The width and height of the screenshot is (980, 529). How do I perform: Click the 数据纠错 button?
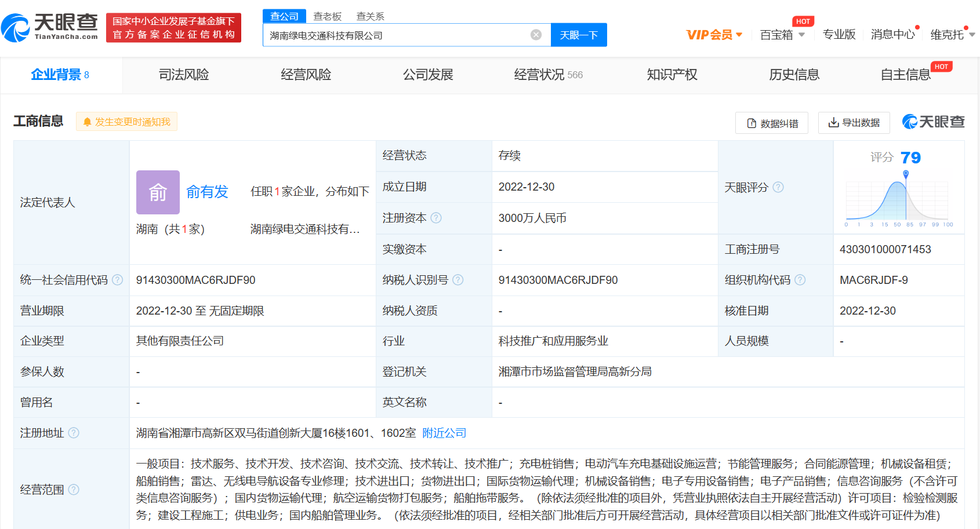[x=772, y=123]
